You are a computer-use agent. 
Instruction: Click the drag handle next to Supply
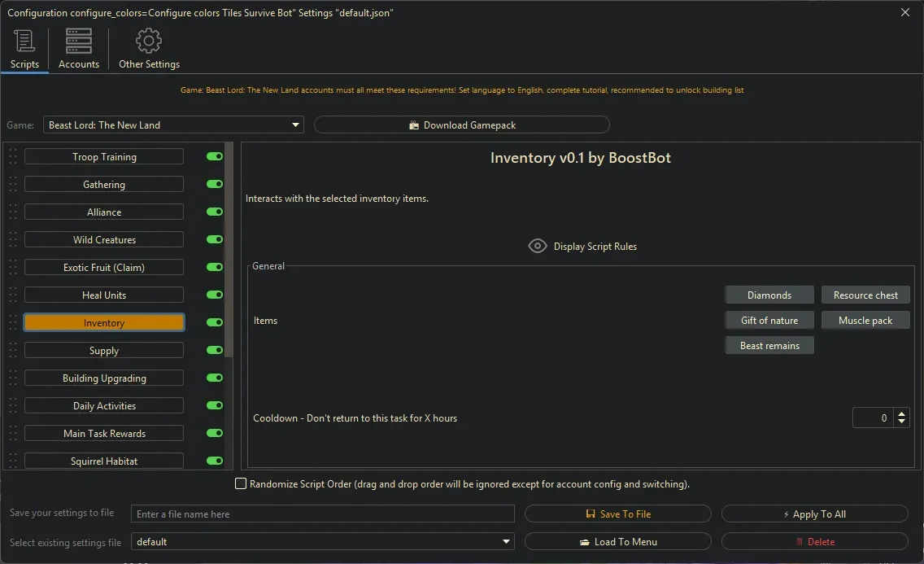click(13, 351)
